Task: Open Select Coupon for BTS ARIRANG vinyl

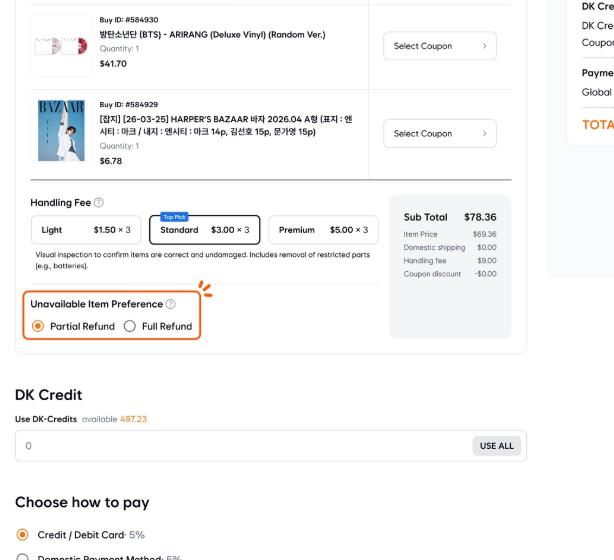Action: coord(439,46)
